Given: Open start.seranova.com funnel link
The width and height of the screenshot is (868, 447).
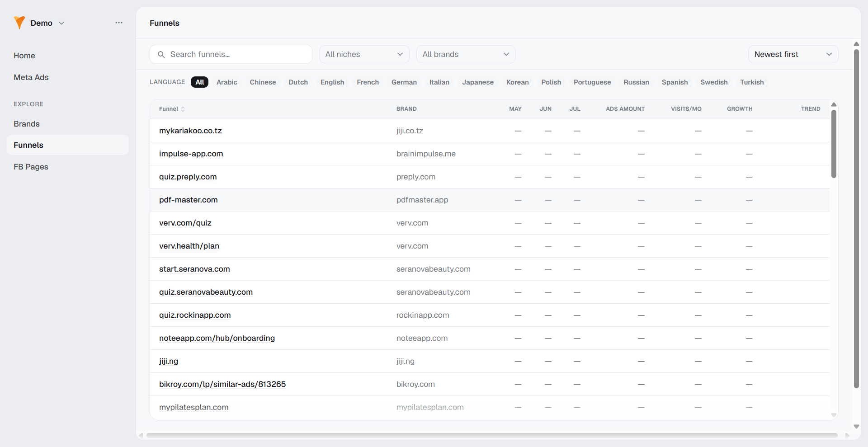Looking at the screenshot, I should point(194,269).
